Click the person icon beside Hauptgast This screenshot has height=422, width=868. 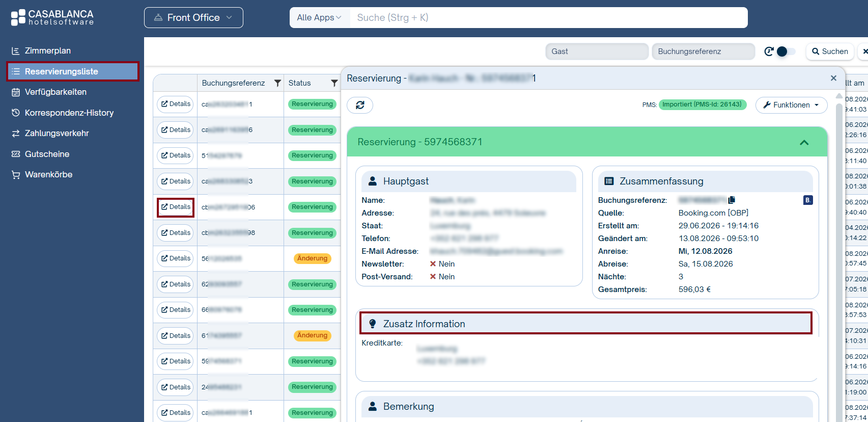[373, 181]
